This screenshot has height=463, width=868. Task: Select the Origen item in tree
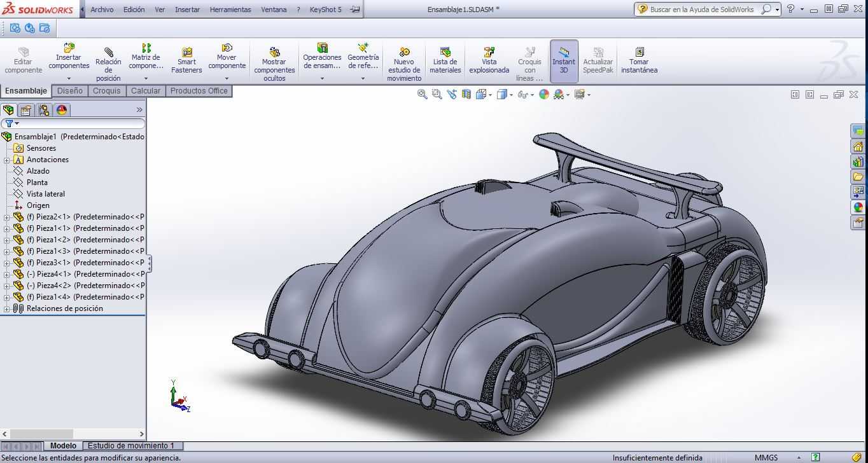pos(32,205)
